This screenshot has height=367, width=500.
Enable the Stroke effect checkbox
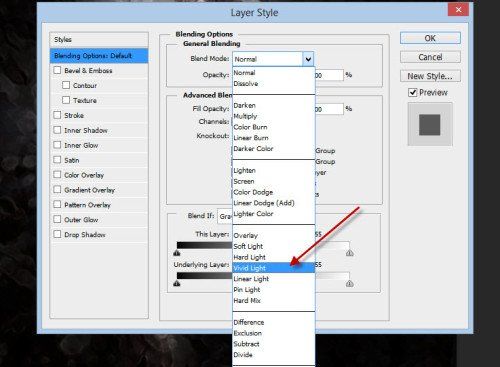coord(57,115)
